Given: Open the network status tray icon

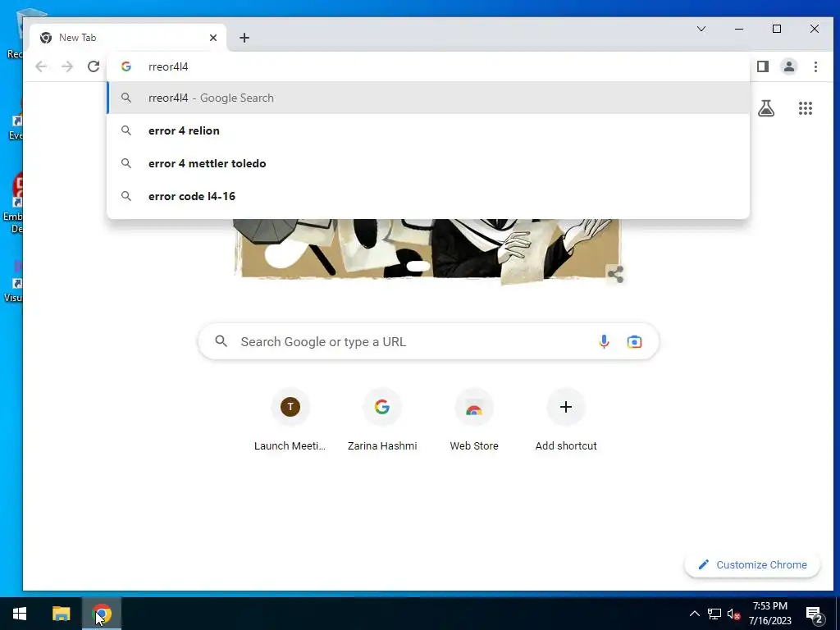Looking at the screenshot, I should 714,614.
